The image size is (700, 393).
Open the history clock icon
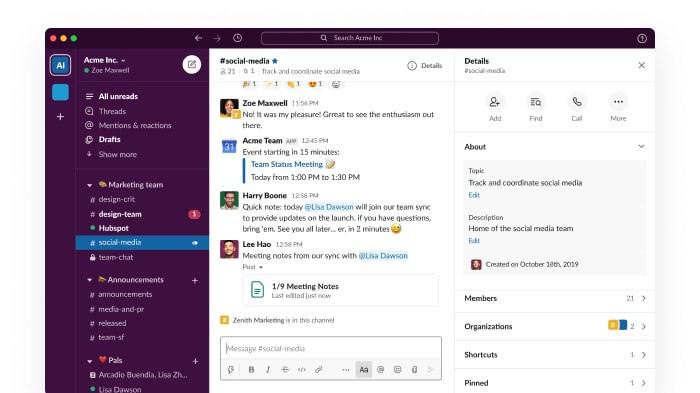(238, 38)
